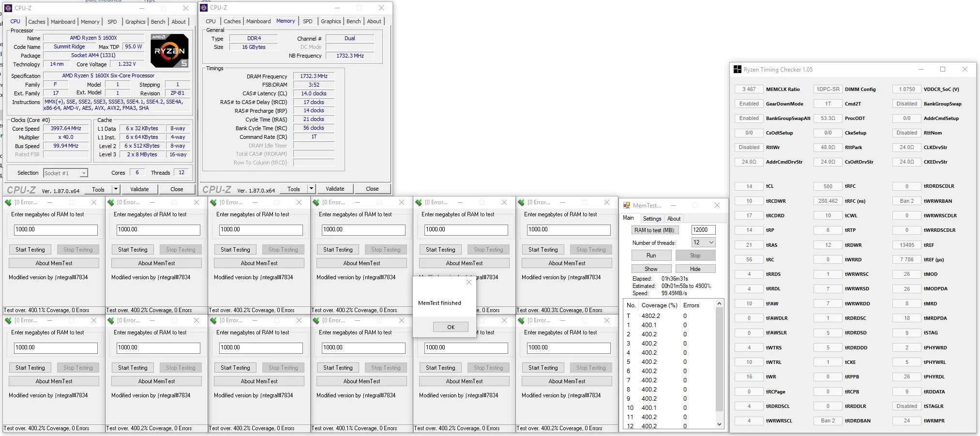Click the ProcODT value 53.3Ω
This screenshot has width=980, height=436.
coord(828,118)
